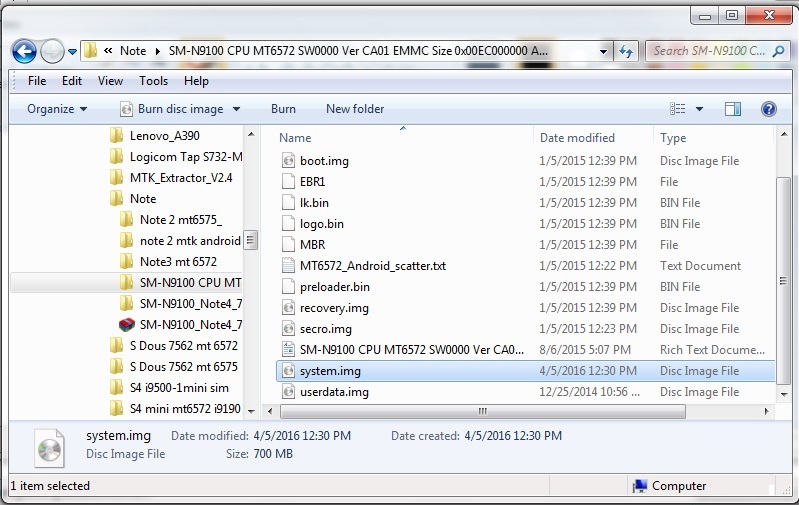Click the recovery.img disc image icon

click(288, 308)
